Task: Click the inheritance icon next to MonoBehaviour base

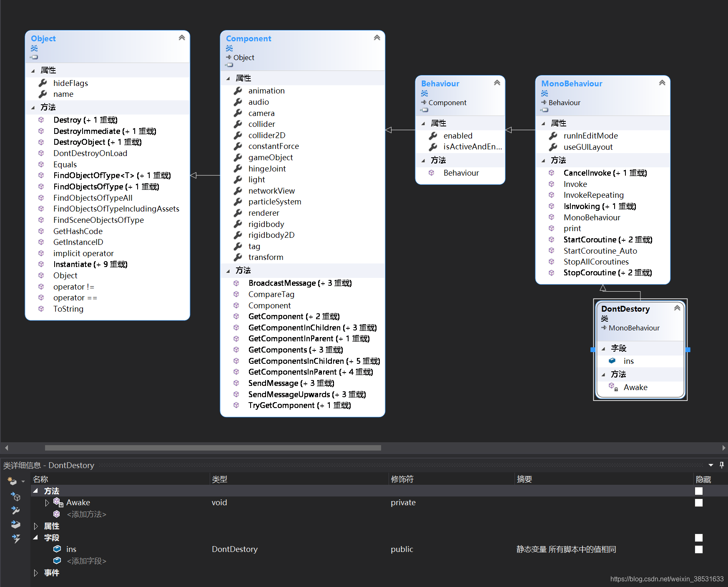Action: click(x=604, y=328)
